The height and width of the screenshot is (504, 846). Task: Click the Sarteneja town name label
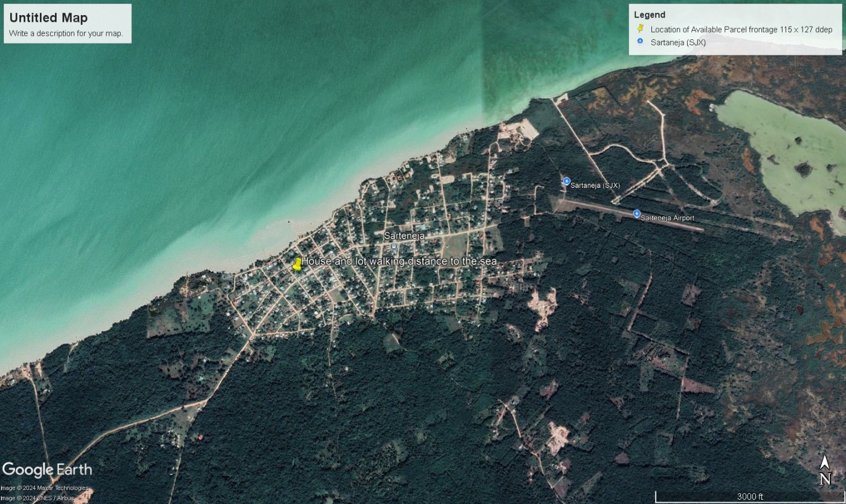pyautogui.click(x=404, y=236)
